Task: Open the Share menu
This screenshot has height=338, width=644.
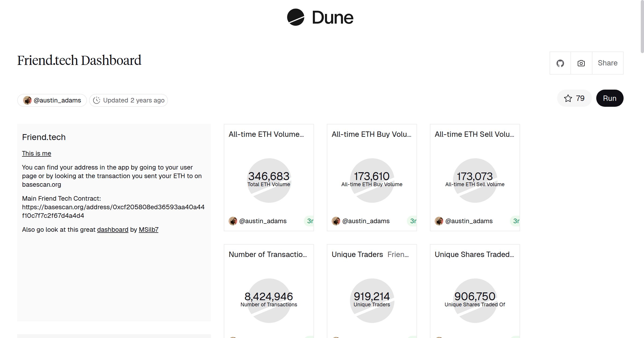Action: [608, 63]
